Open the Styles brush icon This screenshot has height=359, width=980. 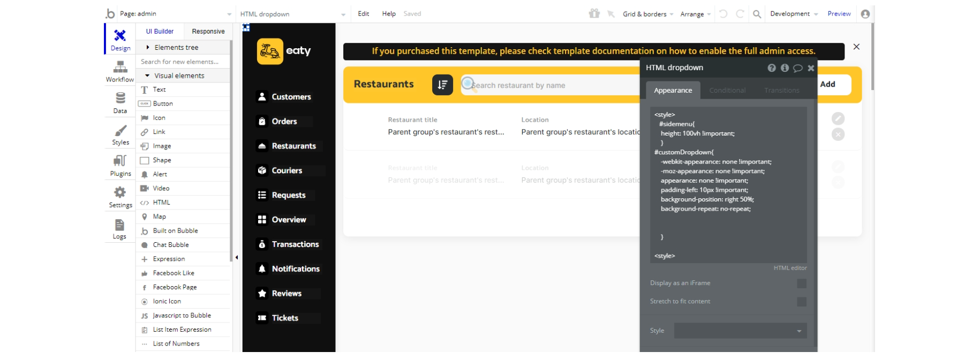click(x=120, y=131)
